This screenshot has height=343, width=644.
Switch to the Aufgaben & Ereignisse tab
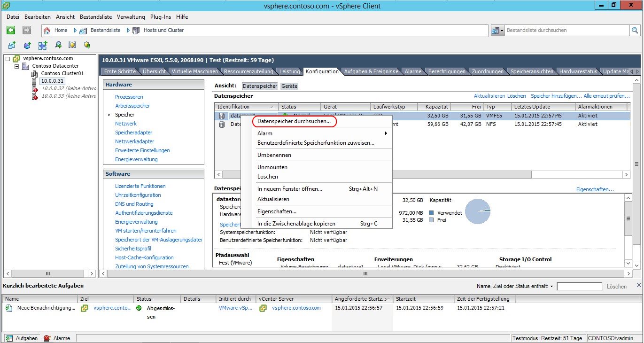[371, 71]
